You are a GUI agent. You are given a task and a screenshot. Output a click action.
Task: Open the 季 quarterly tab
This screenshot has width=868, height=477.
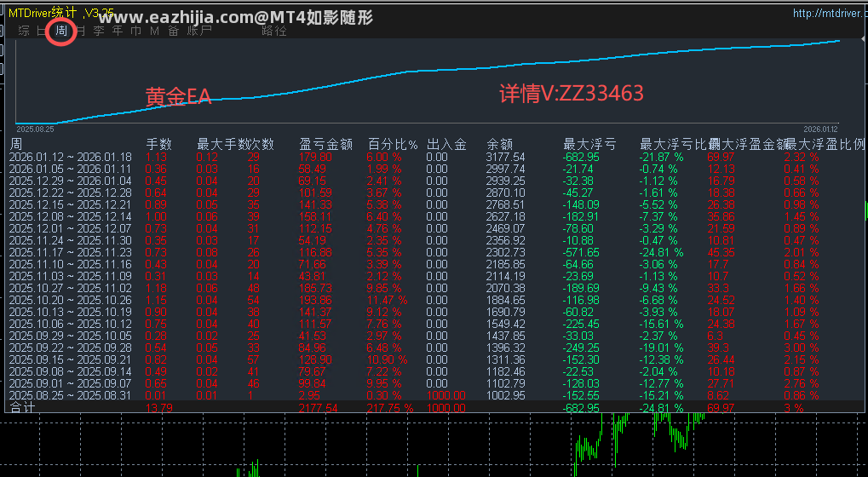click(x=99, y=31)
